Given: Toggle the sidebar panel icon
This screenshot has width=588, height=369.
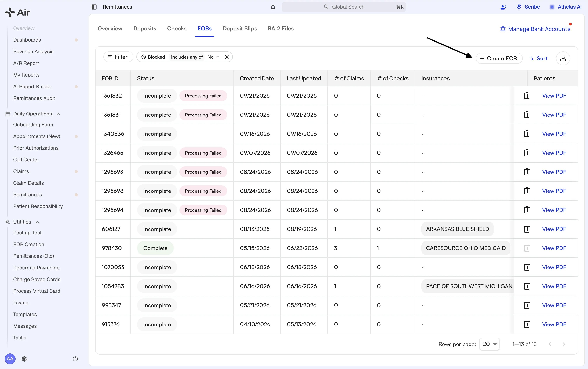Looking at the screenshot, I should (94, 7).
